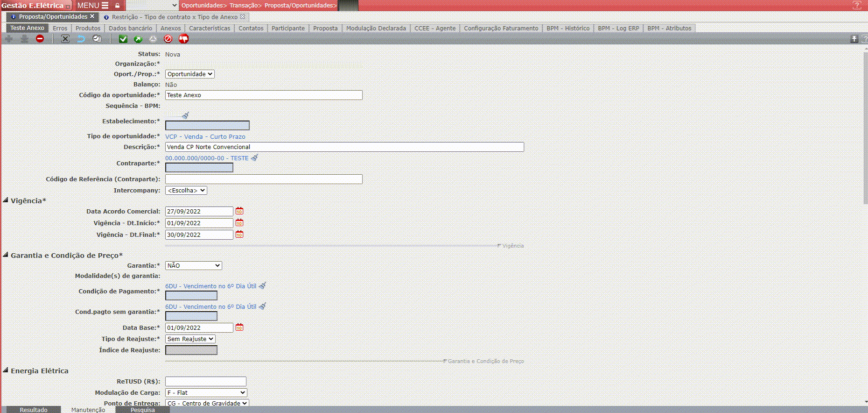
Task: Open the VCP - Venda - Curto Prazo link
Action: point(205,136)
